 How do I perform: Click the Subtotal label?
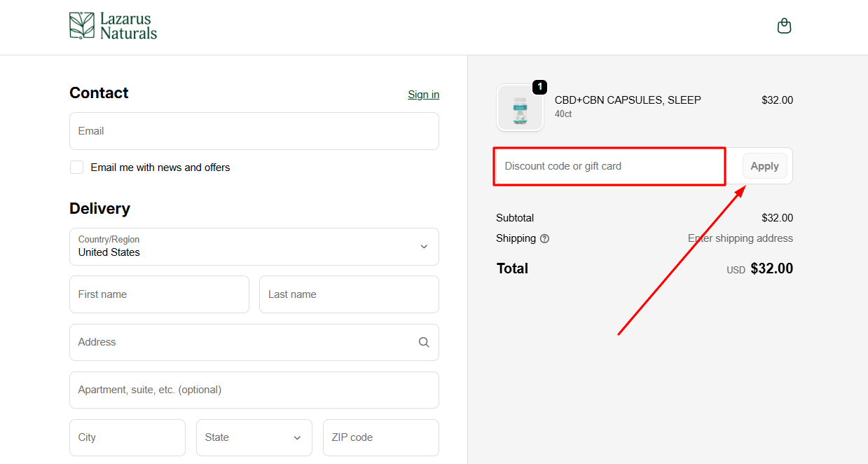point(515,218)
